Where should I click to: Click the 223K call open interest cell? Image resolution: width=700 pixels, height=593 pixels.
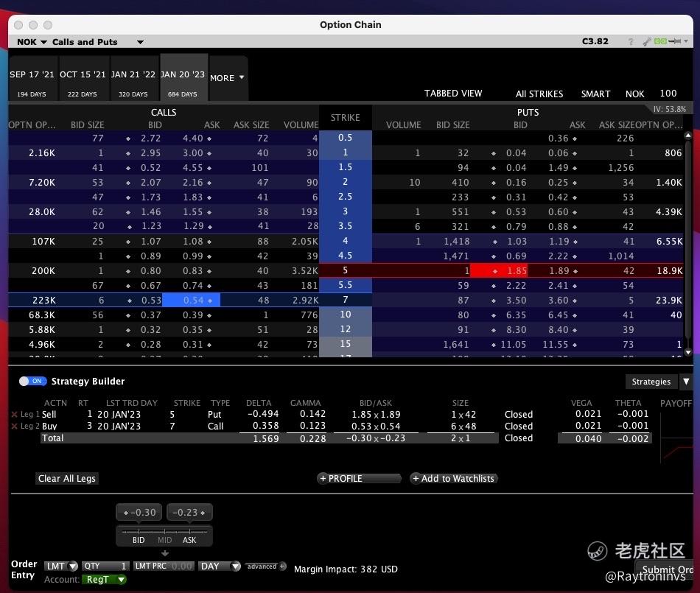[x=43, y=301]
